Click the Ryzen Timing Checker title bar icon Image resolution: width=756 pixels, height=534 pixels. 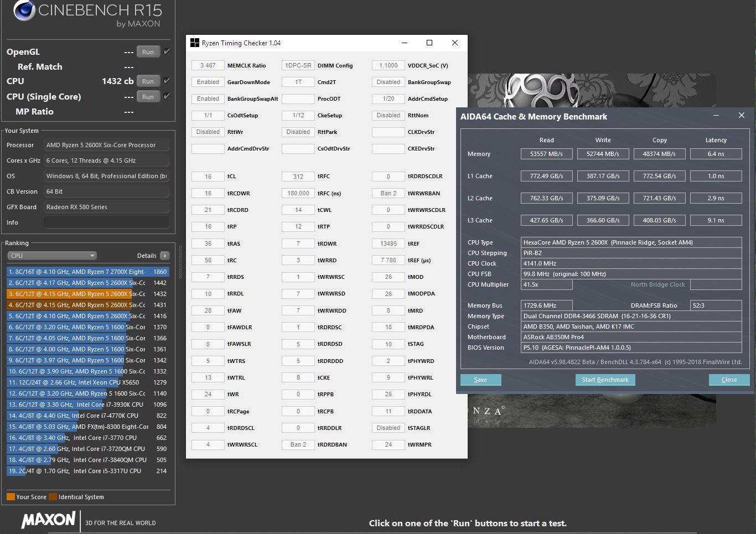point(194,43)
